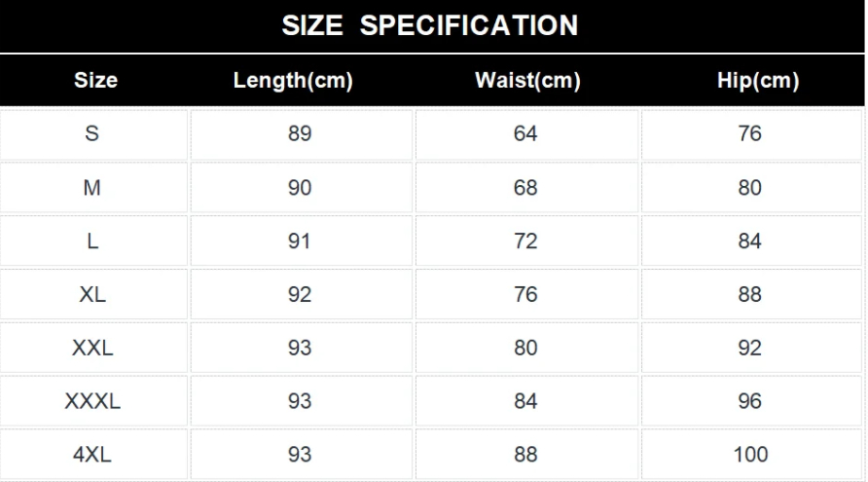Click the SIZE SPECIFICATION title
This screenshot has width=868, height=482.
[x=430, y=25]
